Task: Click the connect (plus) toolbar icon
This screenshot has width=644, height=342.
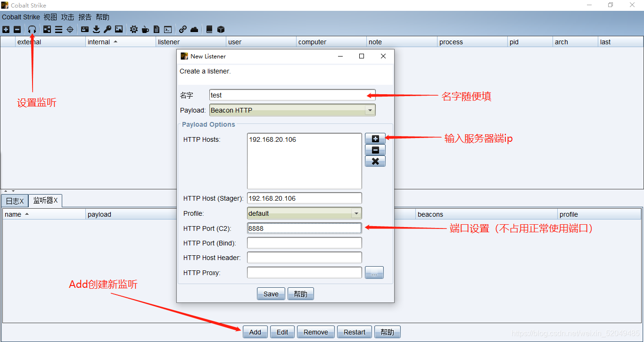Action: pyautogui.click(x=6, y=29)
